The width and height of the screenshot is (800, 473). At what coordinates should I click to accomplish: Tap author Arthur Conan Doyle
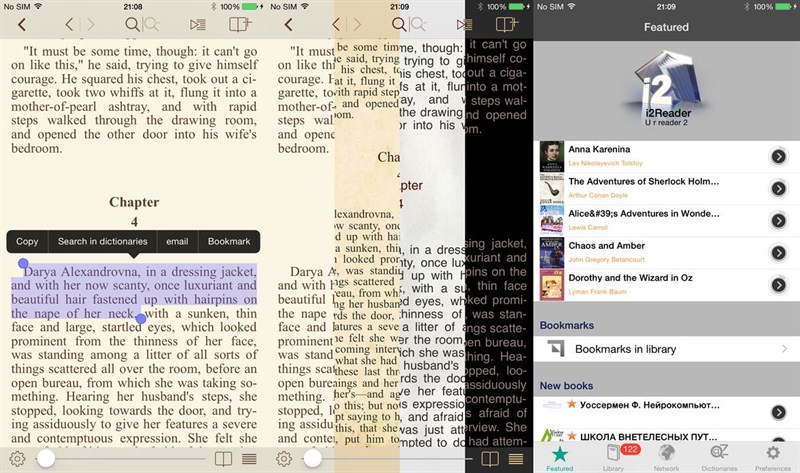(598, 195)
